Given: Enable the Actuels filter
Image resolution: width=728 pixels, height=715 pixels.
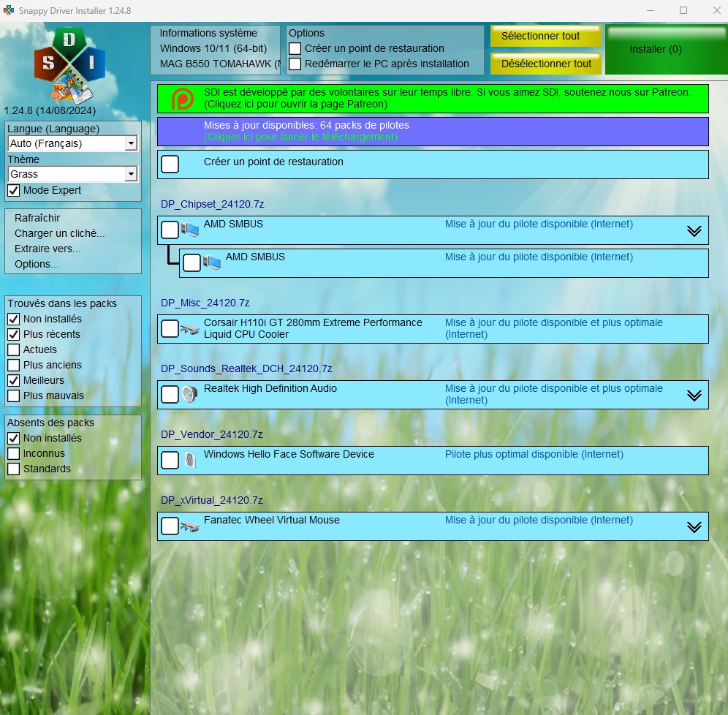Looking at the screenshot, I should coord(13,349).
